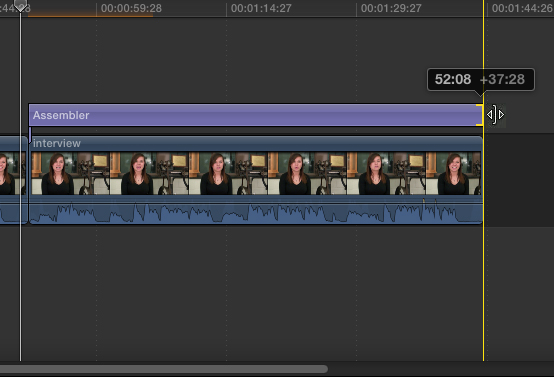This screenshot has width=554, height=377.
Task: Click the +37:28 trim offset readout
Action: point(502,79)
